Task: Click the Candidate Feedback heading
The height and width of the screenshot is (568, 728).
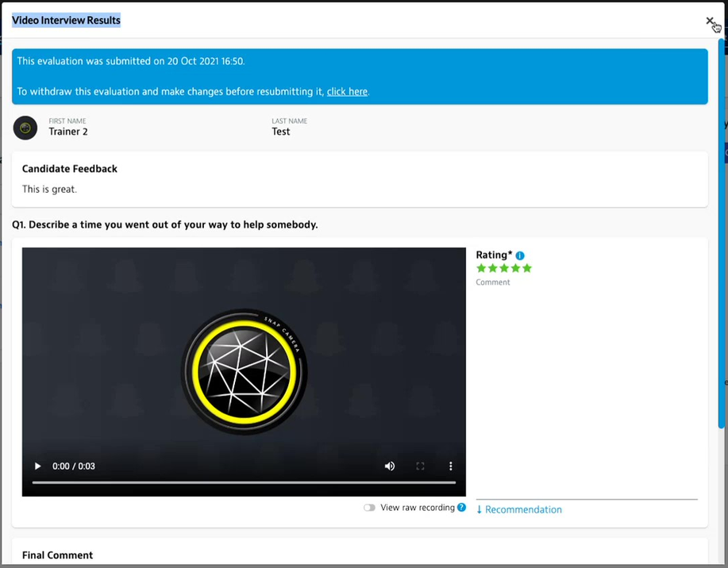Action: click(70, 169)
